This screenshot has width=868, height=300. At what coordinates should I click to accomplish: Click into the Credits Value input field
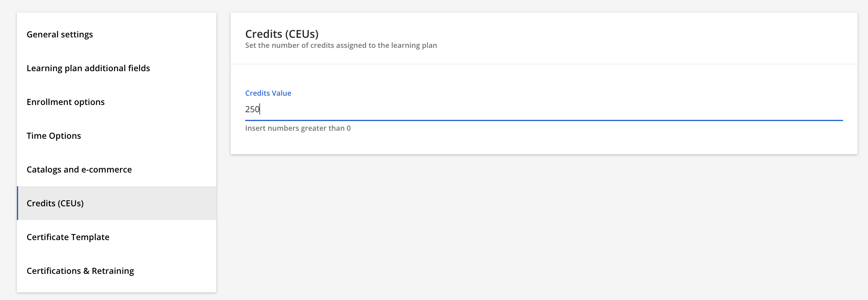(544, 109)
